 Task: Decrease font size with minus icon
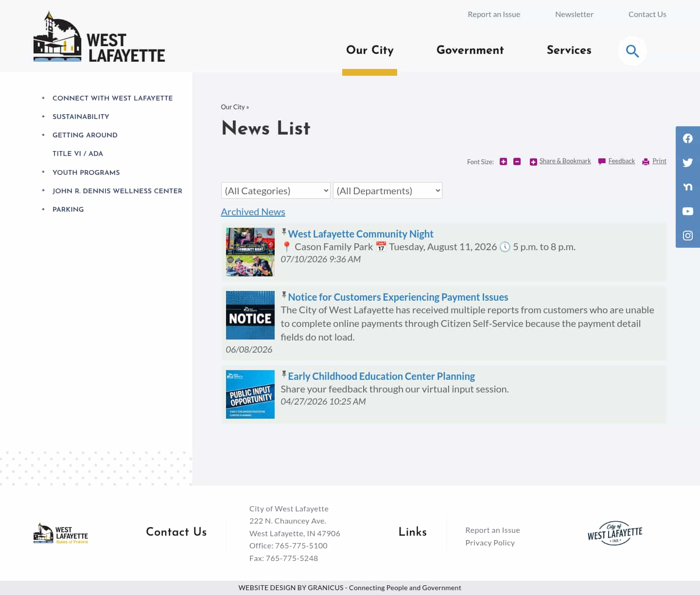517,161
